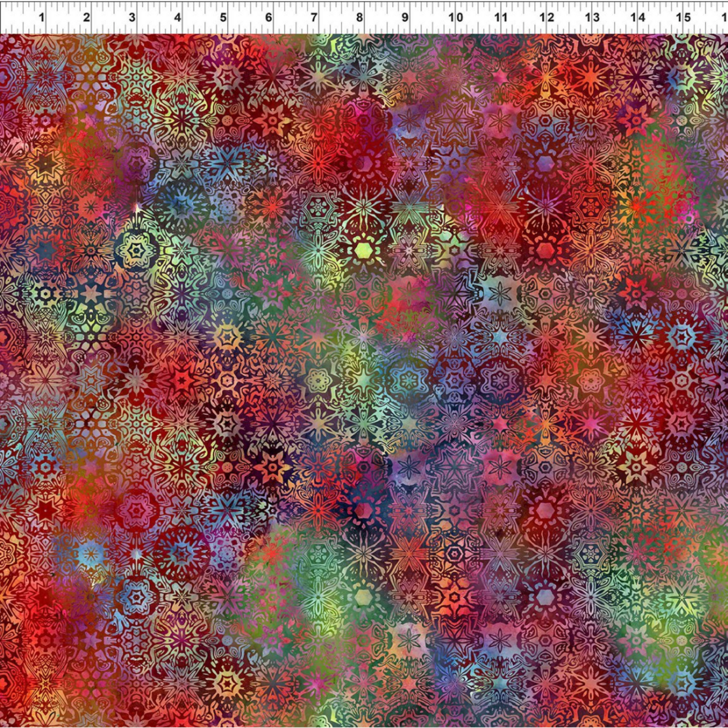This screenshot has height=728, width=728.
Task: Select the ruler label 4
Action: tap(178, 18)
